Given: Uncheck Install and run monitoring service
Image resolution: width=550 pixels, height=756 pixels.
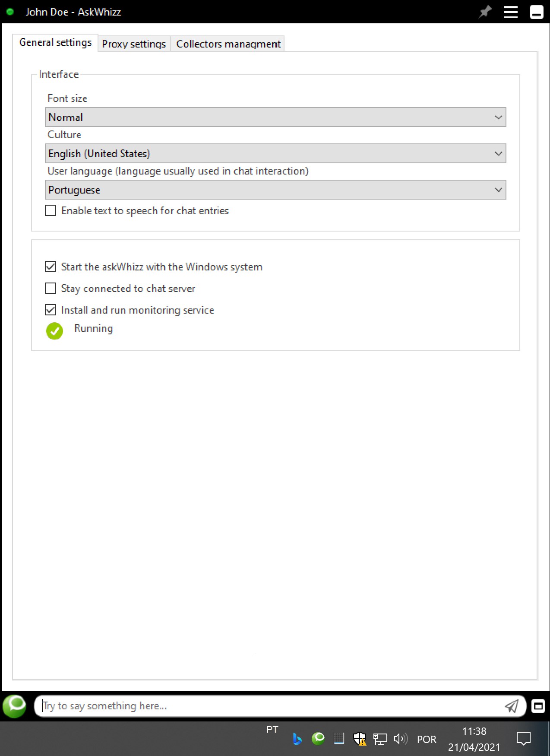Looking at the screenshot, I should 51,310.
